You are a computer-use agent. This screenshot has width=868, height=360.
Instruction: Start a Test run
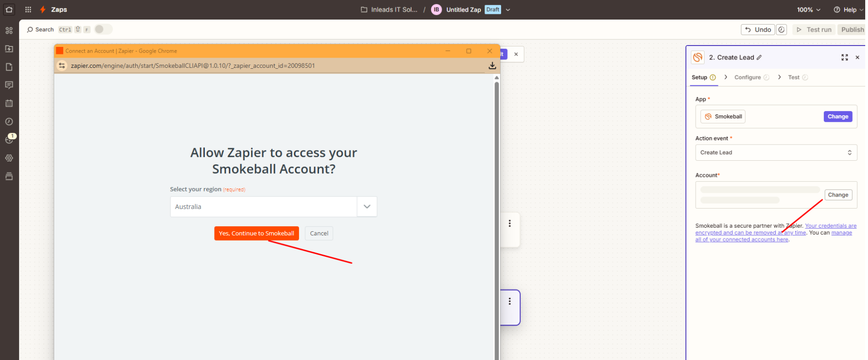[x=814, y=29]
